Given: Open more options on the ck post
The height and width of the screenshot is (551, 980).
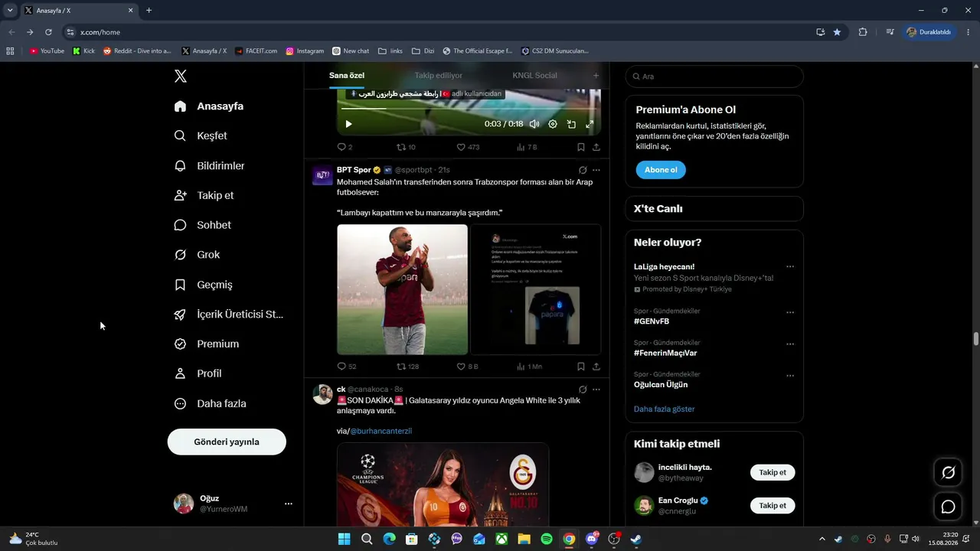Looking at the screenshot, I should pos(596,390).
